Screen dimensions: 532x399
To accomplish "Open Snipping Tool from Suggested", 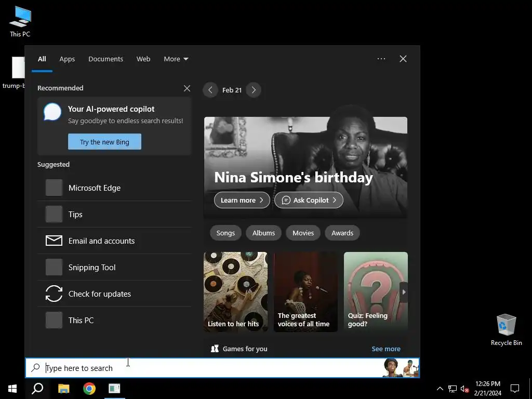I will click(x=114, y=267).
